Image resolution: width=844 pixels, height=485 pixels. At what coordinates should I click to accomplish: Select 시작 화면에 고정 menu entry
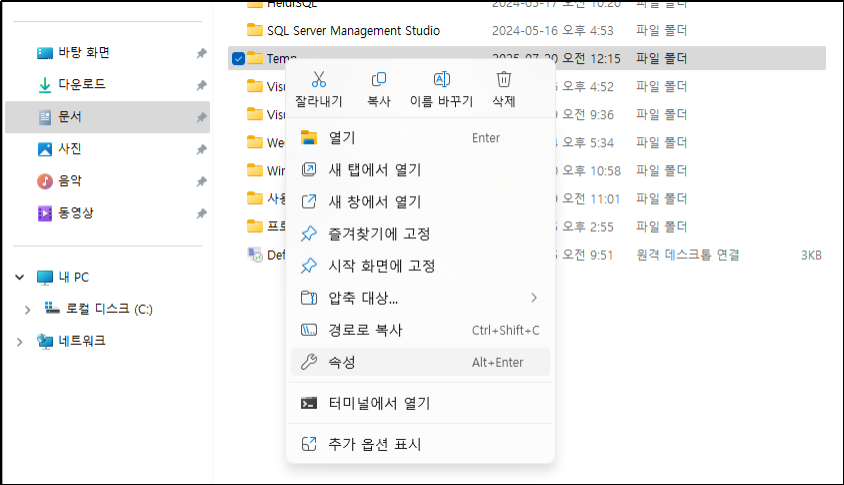[x=420, y=266]
